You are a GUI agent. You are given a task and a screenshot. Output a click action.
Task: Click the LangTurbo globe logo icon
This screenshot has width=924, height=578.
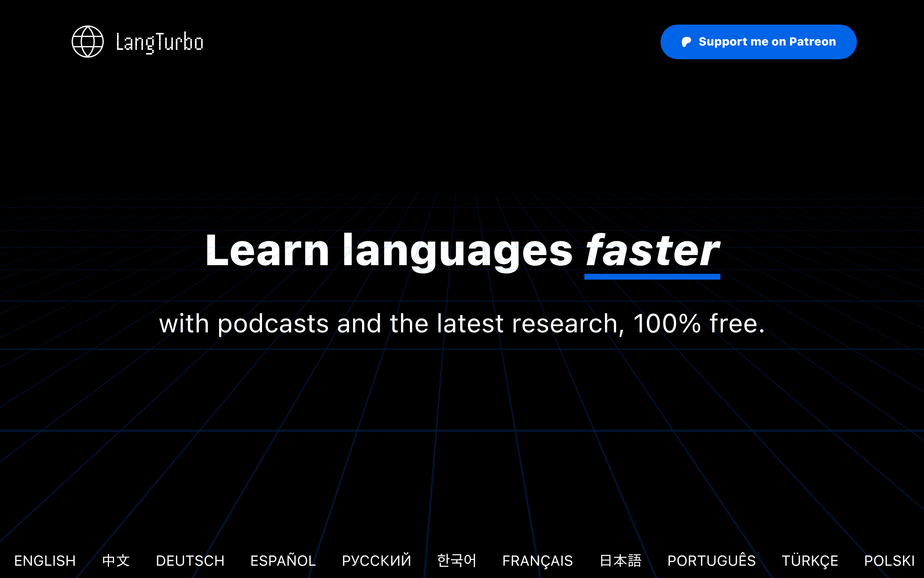click(88, 42)
